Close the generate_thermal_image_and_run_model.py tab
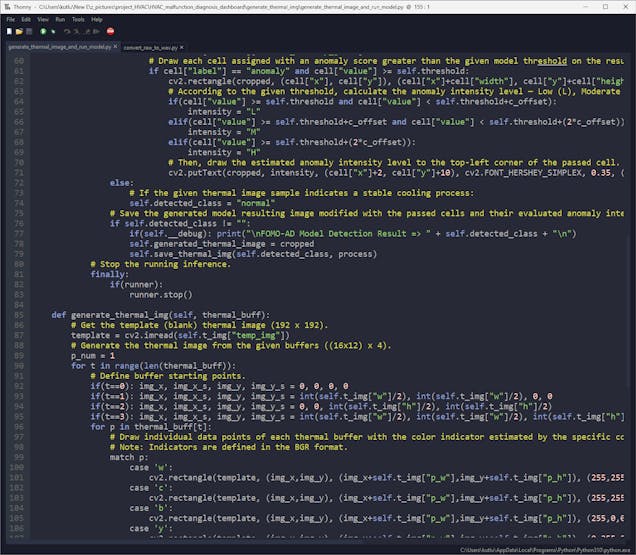Screen dimensions: 636x555 pyautogui.click(x=115, y=47)
